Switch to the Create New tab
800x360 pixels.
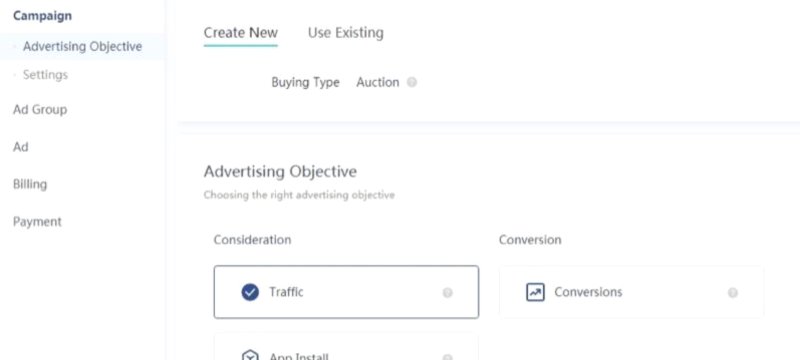pyautogui.click(x=241, y=33)
